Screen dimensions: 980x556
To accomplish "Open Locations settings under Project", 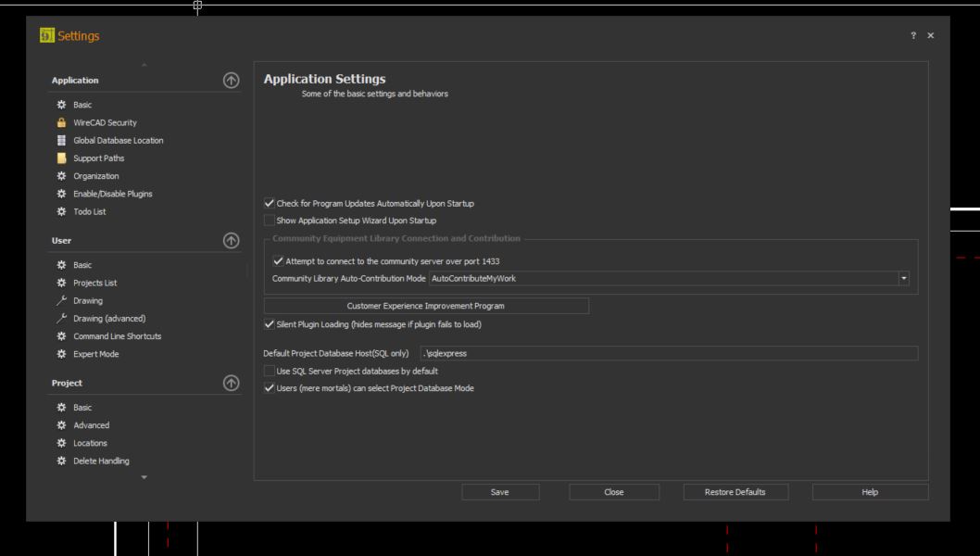I will pos(90,444).
